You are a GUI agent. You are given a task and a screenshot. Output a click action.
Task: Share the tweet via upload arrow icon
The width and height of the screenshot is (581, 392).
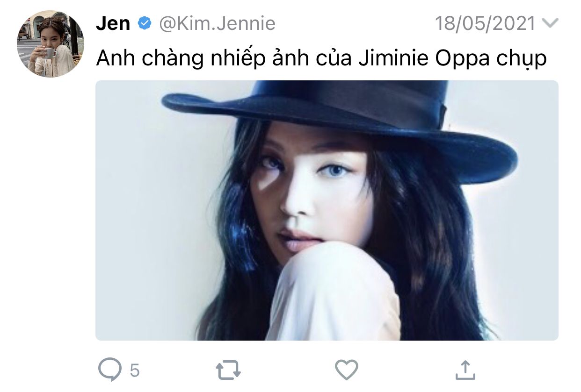(x=465, y=370)
